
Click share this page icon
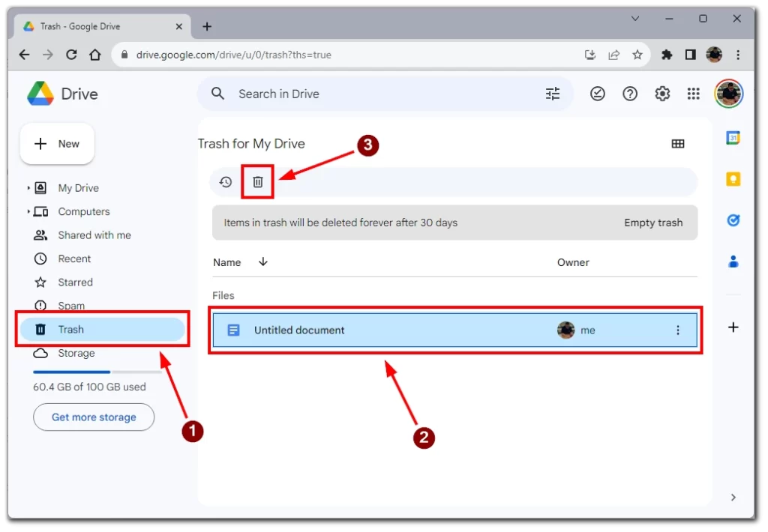point(613,55)
